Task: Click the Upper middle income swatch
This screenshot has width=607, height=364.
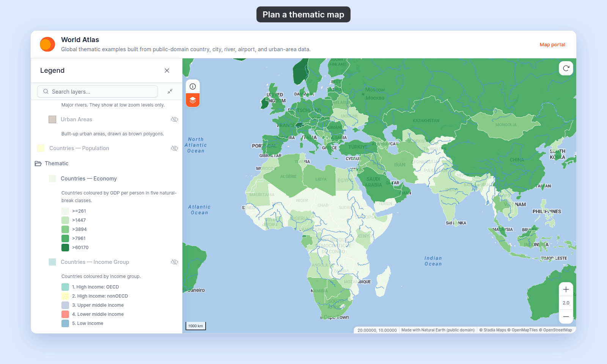Action: [65, 305]
